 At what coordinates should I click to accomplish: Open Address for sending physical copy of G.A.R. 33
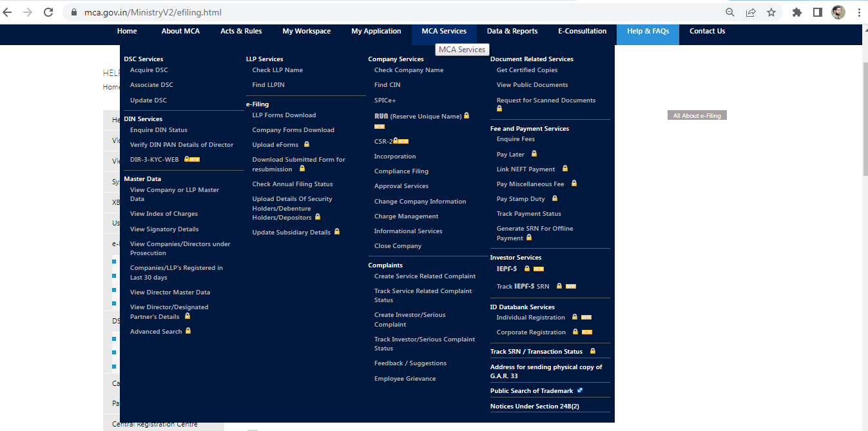pos(546,371)
